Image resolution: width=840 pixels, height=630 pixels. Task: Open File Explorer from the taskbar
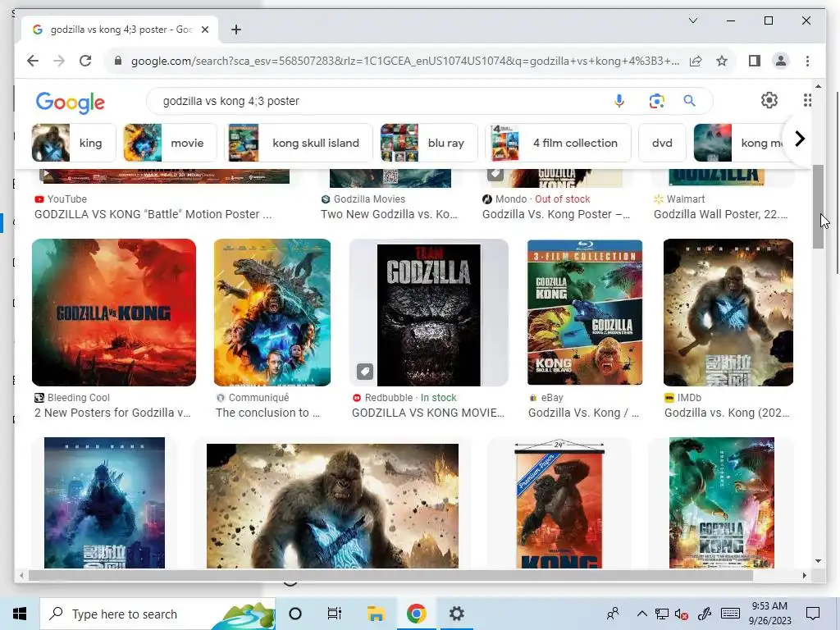point(376,614)
